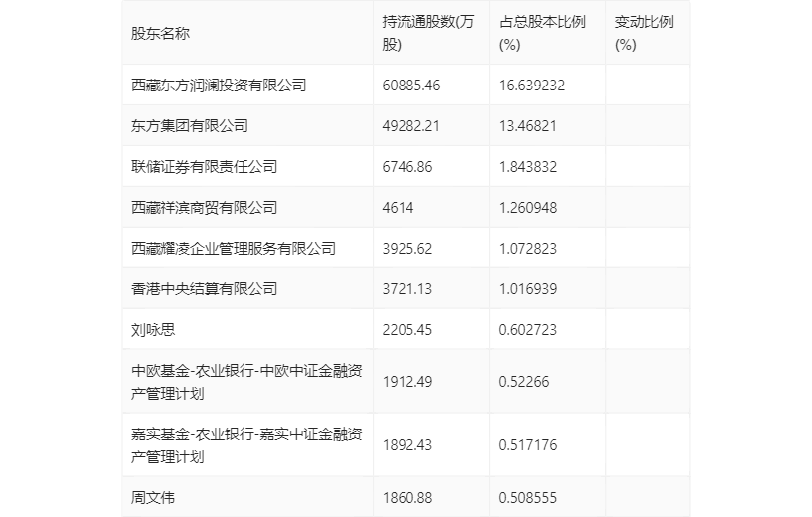The image size is (812, 517).
Task: Click the 1.016939 percentage cell
Action: (x=527, y=289)
